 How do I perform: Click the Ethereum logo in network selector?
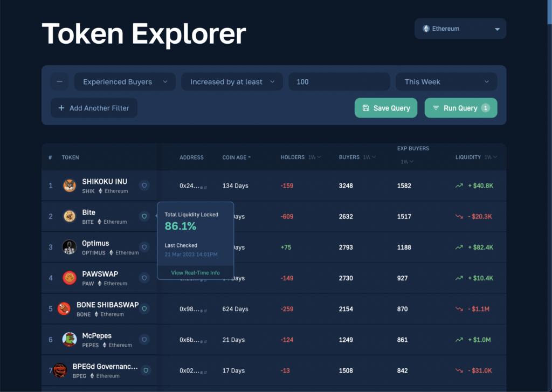coord(426,29)
